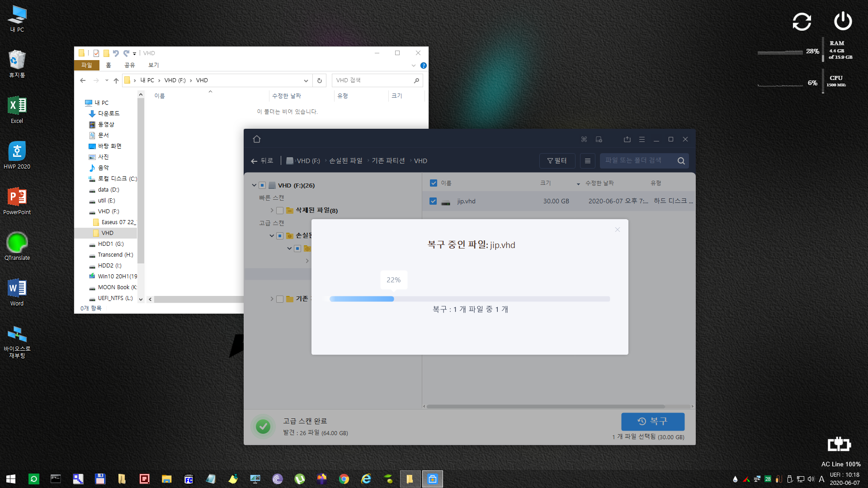
Task: Click the search magnifier in recovery app
Action: click(x=681, y=161)
